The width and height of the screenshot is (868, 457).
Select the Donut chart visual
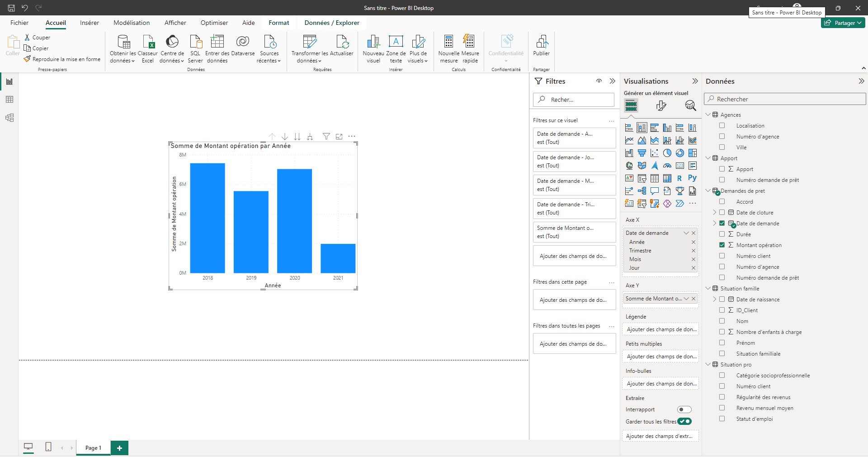(680, 153)
